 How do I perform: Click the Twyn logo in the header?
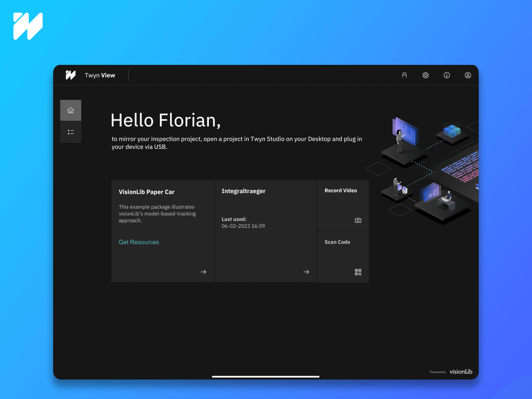[x=70, y=75]
